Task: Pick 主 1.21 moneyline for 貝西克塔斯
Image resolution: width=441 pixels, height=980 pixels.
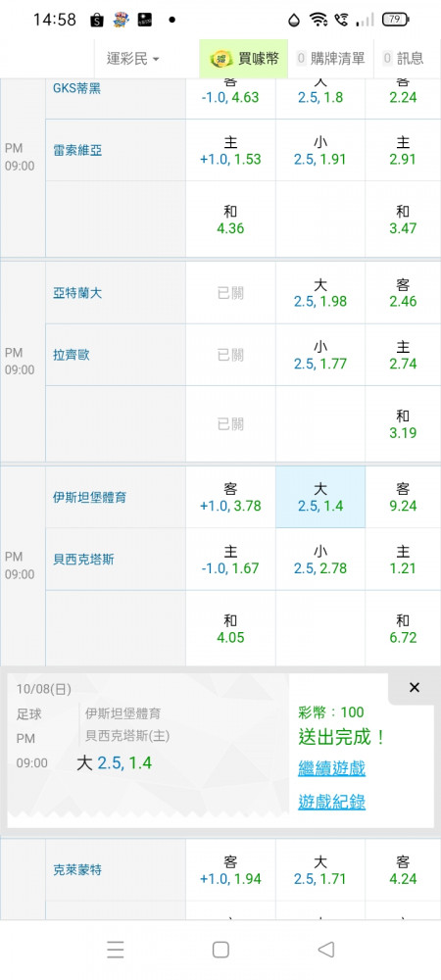Action: point(403,560)
